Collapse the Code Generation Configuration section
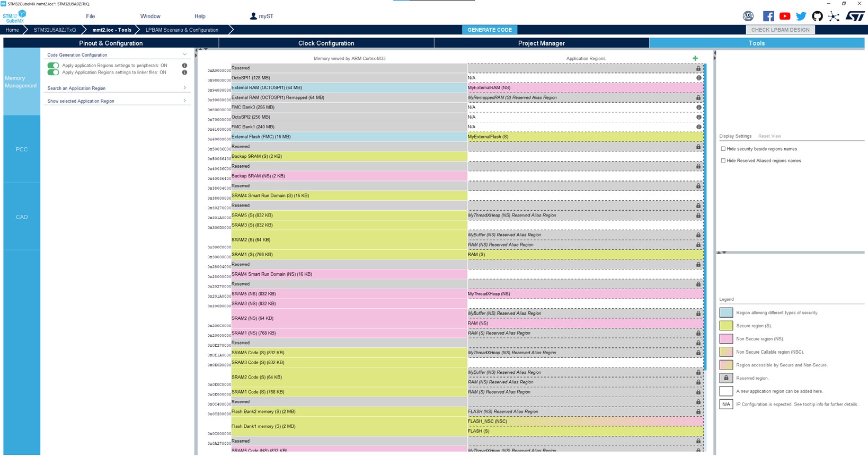 tap(184, 55)
